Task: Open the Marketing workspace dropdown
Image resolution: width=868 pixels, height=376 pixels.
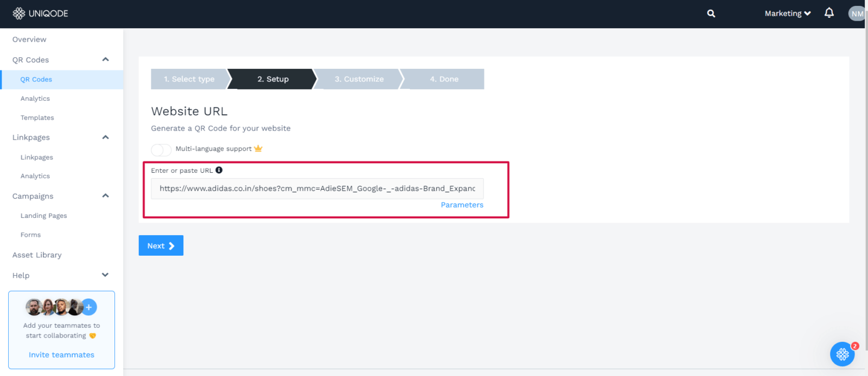Action: coord(787,14)
